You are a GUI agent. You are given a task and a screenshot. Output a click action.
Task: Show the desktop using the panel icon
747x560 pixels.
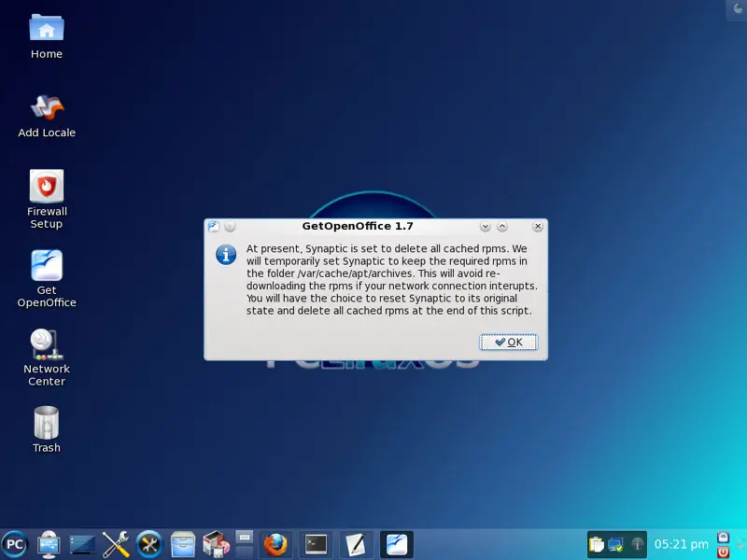click(x=82, y=544)
